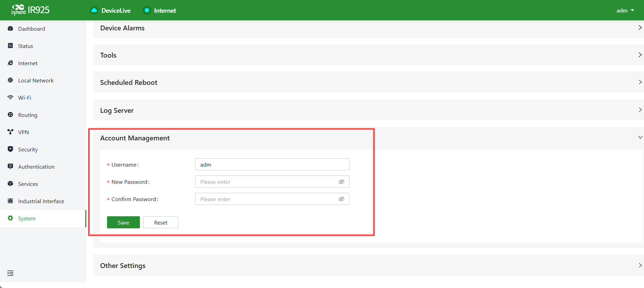Click the Confirm Password input field

[x=272, y=199]
